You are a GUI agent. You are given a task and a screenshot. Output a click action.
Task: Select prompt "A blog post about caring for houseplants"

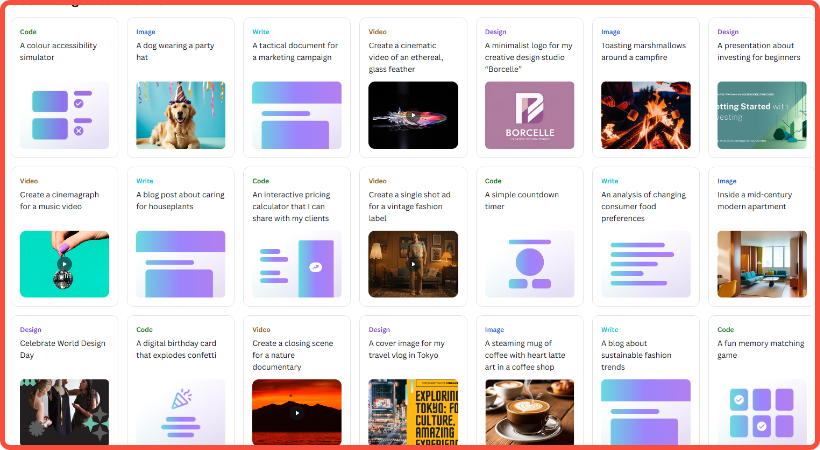pyautogui.click(x=180, y=200)
